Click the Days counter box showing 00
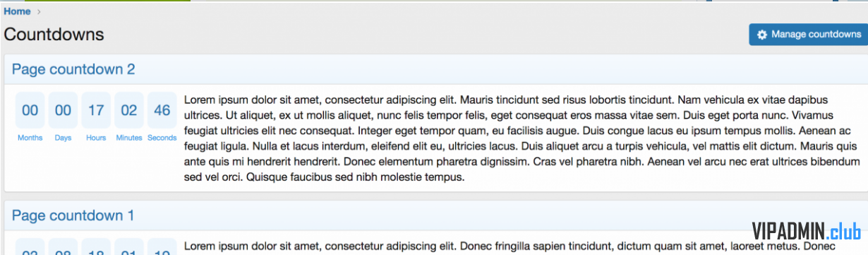Screen dimensions: 868x255 click(x=64, y=110)
